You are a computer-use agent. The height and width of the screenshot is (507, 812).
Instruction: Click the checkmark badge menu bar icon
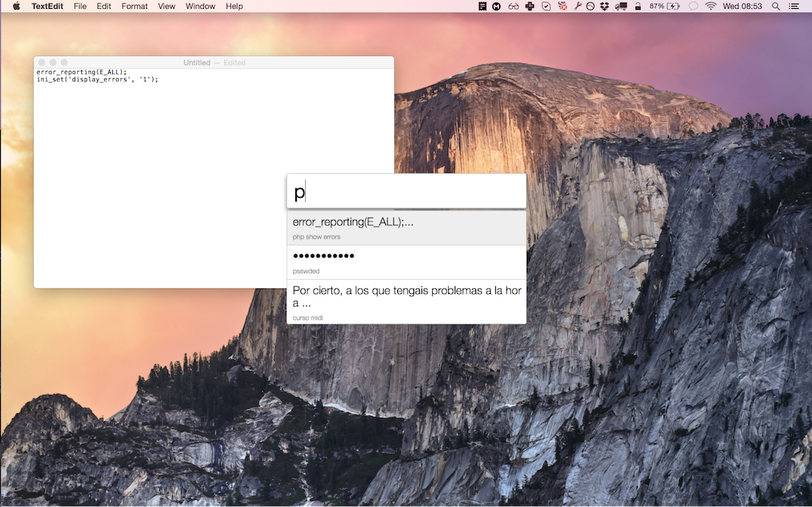point(546,6)
